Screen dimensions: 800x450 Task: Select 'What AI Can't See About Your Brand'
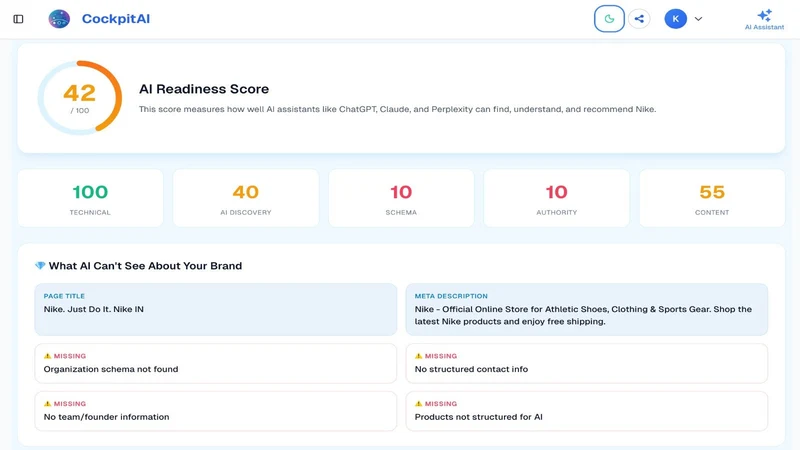(x=145, y=266)
